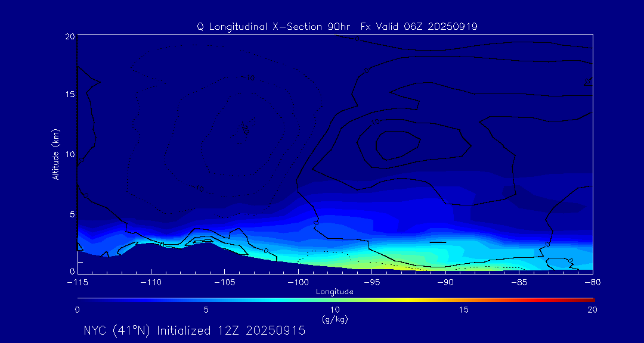This screenshot has width=644, height=343.
Task: Click the short horizontal dash marker near -90 longitude
Action: [438, 242]
